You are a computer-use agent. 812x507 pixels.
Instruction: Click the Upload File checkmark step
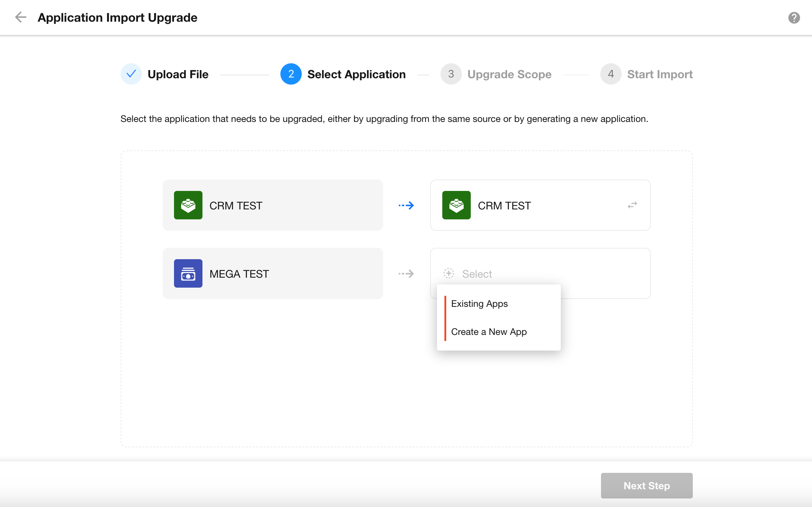[x=131, y=74]
